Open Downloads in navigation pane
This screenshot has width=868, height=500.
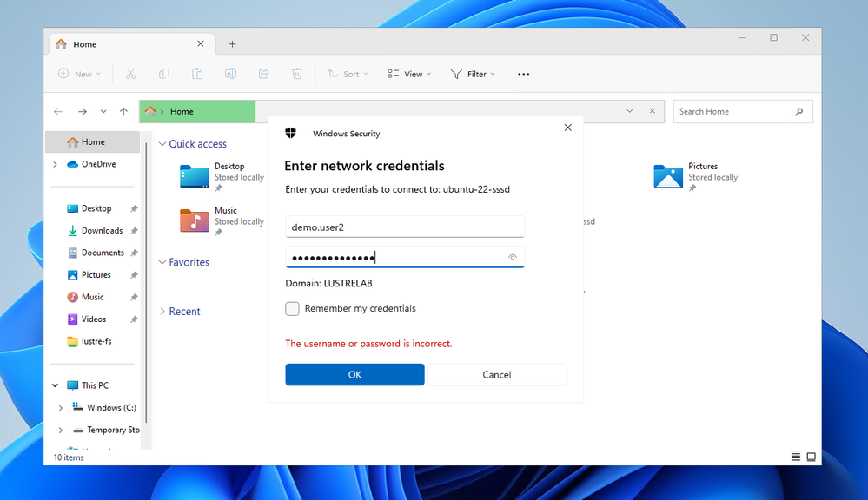(x=102, y=231)
